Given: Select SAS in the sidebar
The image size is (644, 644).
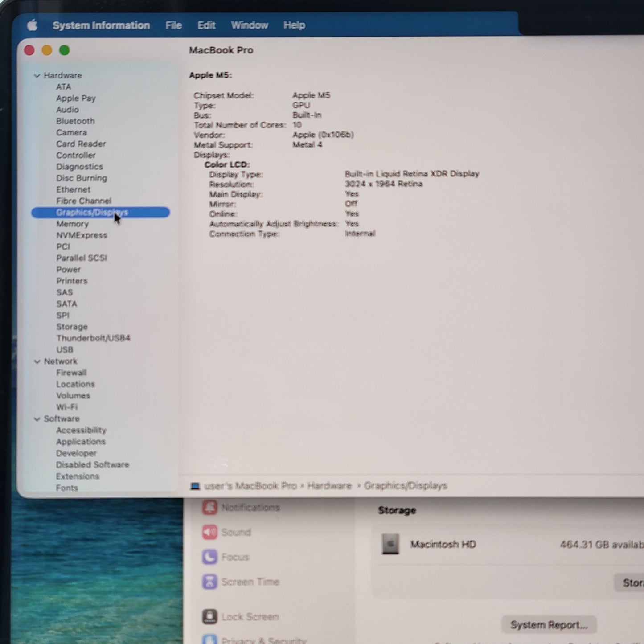Looking at the screenshot, I should 64,293.
